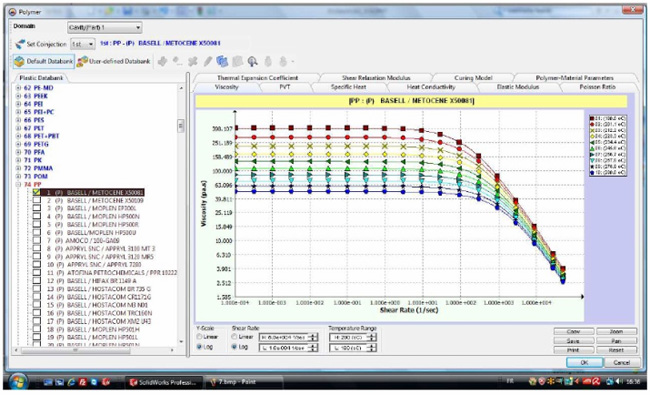Select the 70 PFA tree item
650x395 pixels.
(34, 152)
